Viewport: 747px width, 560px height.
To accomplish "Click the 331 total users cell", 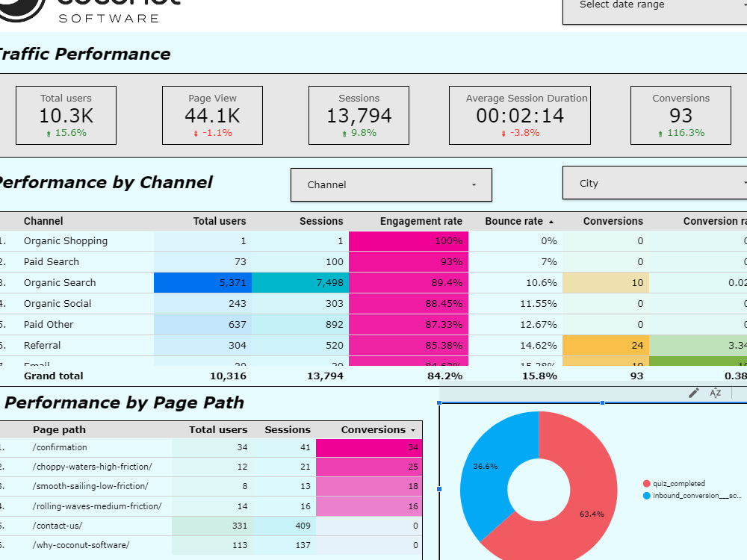I will (212, 526).
